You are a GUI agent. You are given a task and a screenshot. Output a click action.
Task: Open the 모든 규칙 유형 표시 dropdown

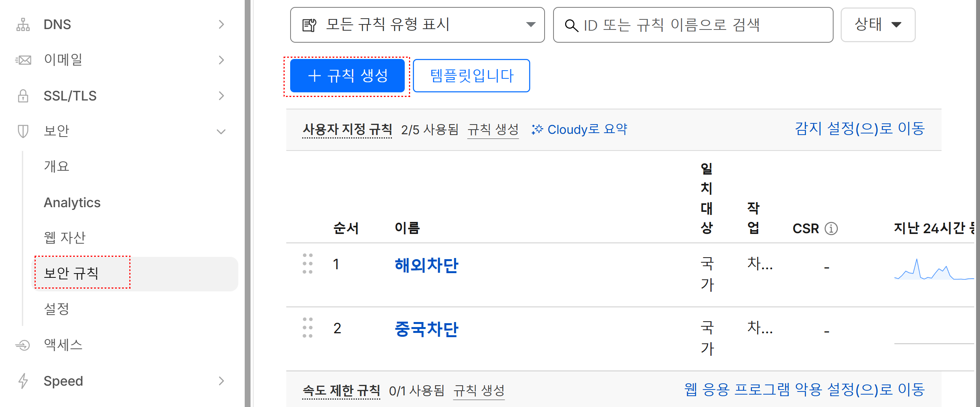pyautogui.click(x=417, y=25)
